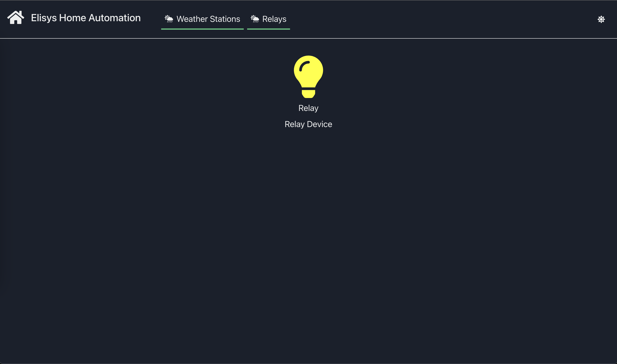Open the Weather Stations tab

202,19
